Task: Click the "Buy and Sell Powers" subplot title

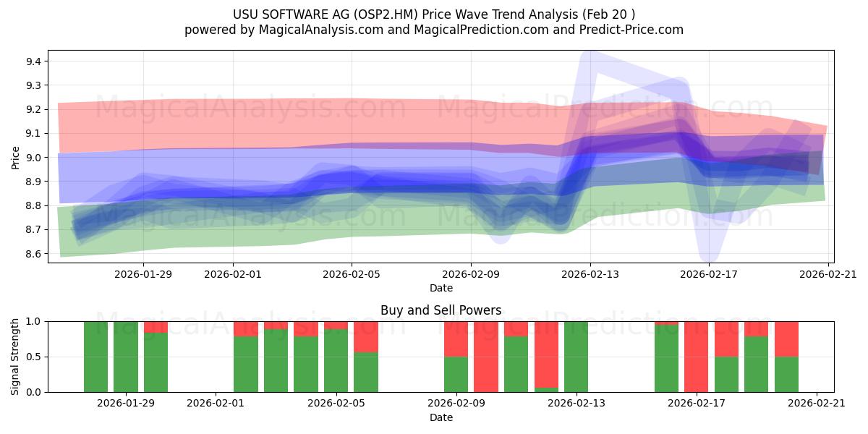Action: (x=441, y=310)
